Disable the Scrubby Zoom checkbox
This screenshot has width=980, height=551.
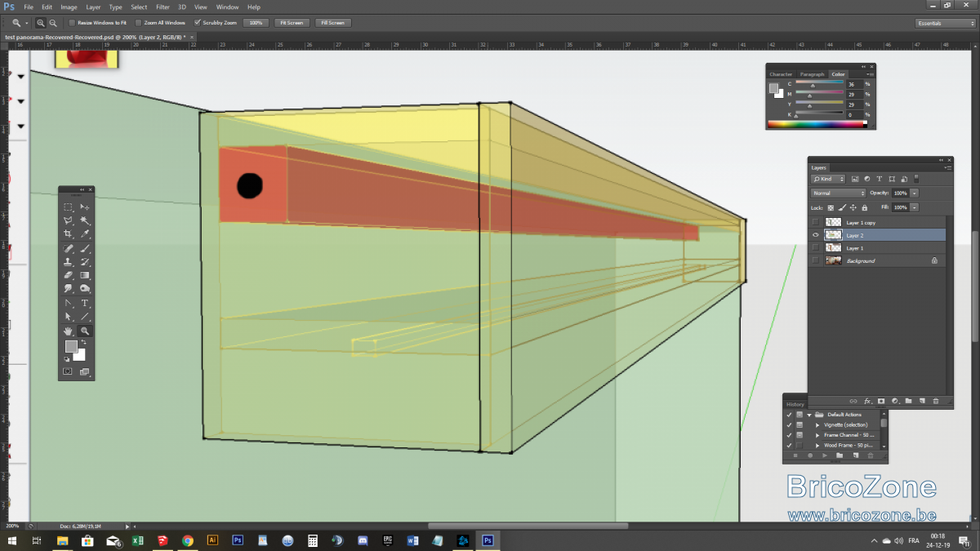pyautogui.click(x=197, y=23)
